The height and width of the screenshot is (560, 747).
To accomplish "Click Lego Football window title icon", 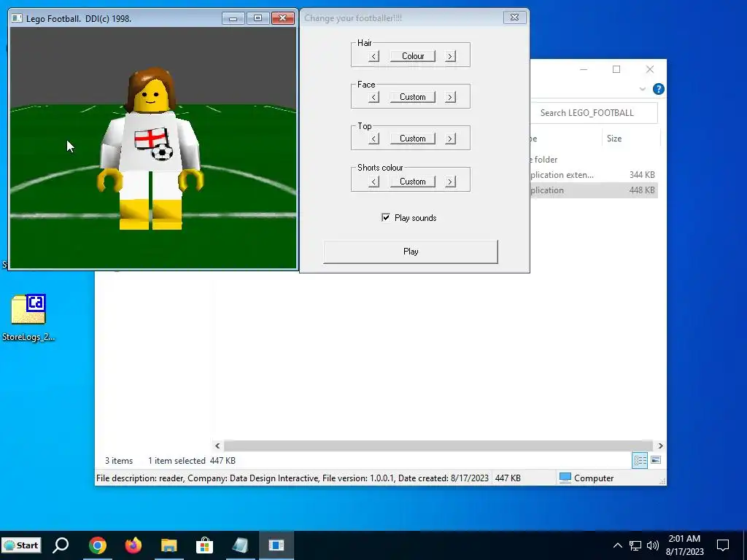I will tap(18, 18).
